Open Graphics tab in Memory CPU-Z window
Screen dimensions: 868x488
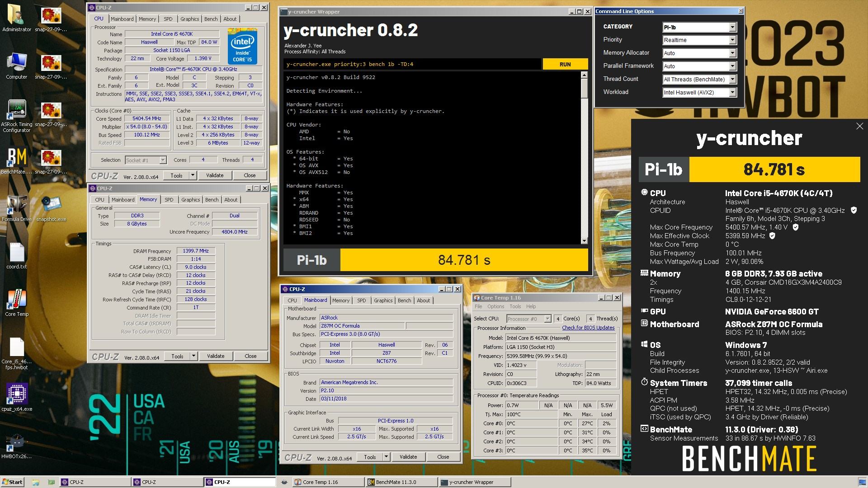[x=190, y=200]
